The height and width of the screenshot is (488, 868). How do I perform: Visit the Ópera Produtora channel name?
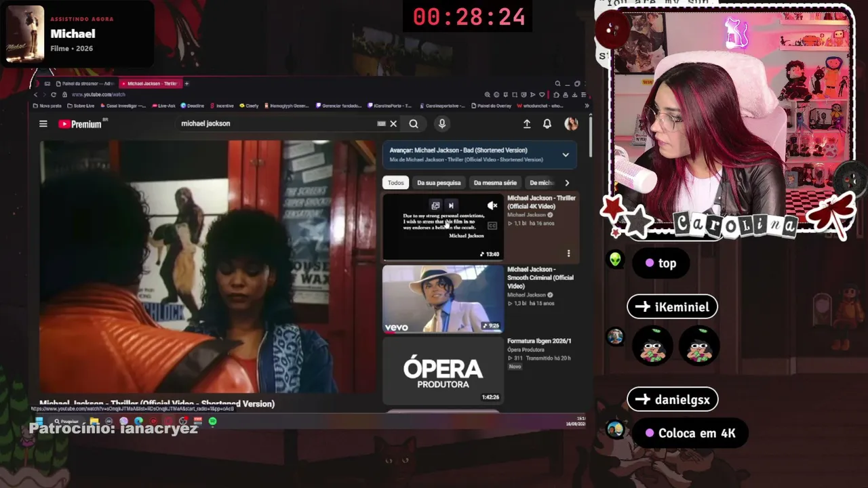pos(526,350)
